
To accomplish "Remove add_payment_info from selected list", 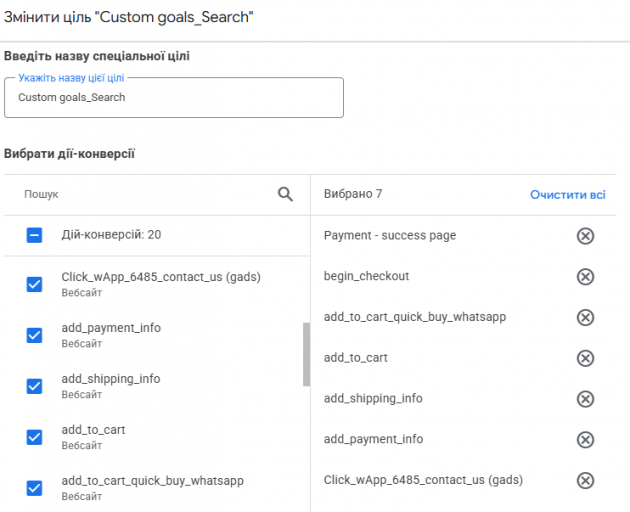I will point(585,440).
